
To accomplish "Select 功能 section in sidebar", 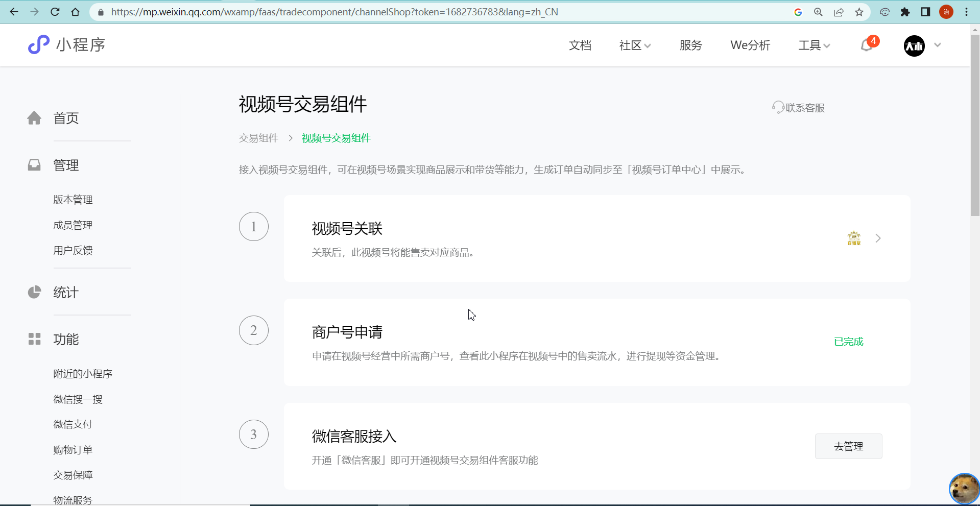I will (x=66, y=340).
